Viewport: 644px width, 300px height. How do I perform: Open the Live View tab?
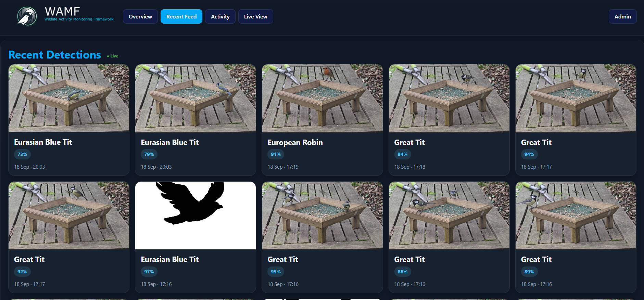coord(256,16)
